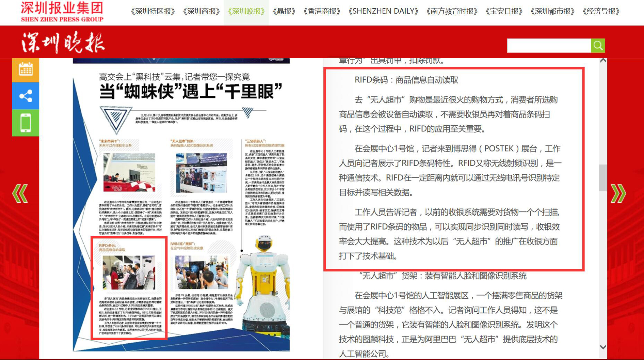Click the Shenzhen Press Group logo
The height and width of the screenshot is (360, 644).
tap(62, 12)
